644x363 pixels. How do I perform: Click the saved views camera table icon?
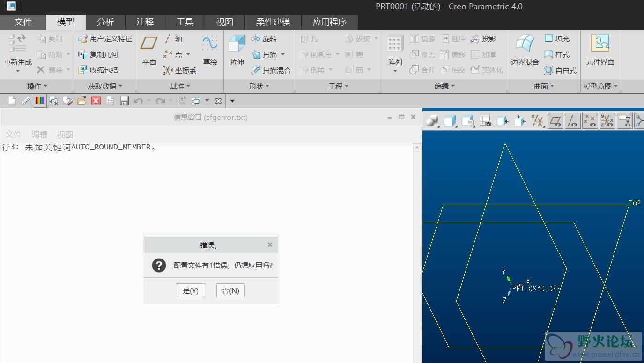(485, 121)
